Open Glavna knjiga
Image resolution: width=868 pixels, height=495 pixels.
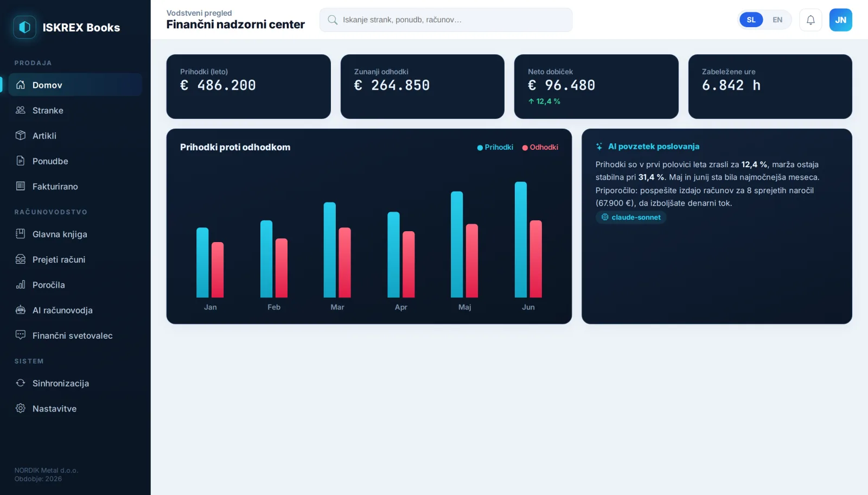[75, 234]
